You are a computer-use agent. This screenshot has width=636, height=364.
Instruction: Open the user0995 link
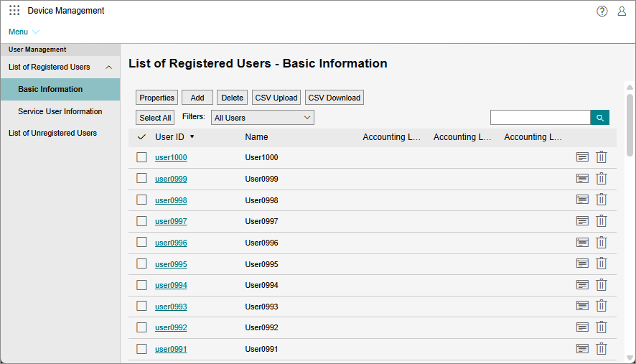[x=171, y=264]
